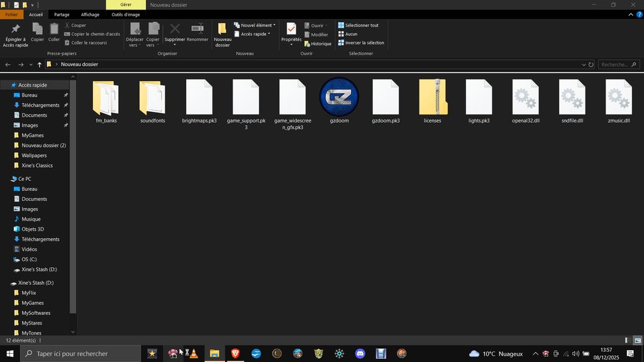Image resolution: width=644 pixels, height=362 pixels.
Task: Open the Partage ribbon tab
Action: pos(62,14)
